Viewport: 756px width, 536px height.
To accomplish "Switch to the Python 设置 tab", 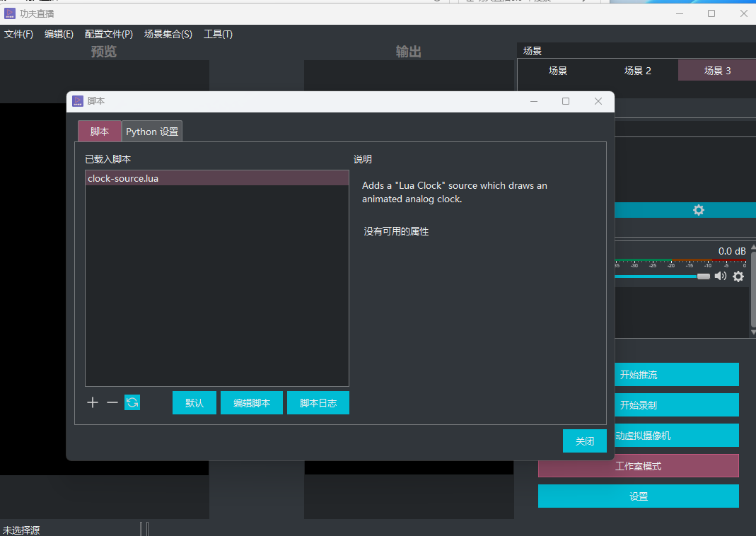I will 152,132.
